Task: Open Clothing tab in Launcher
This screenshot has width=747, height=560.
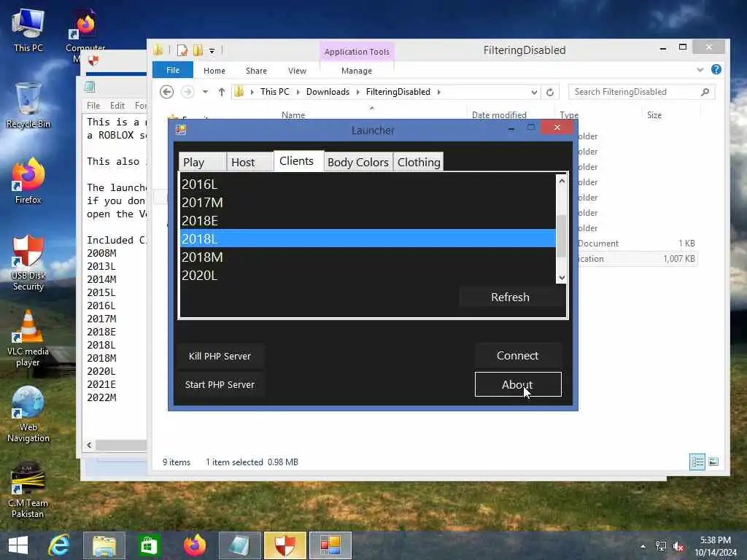Action: click(x=418, y=162)
